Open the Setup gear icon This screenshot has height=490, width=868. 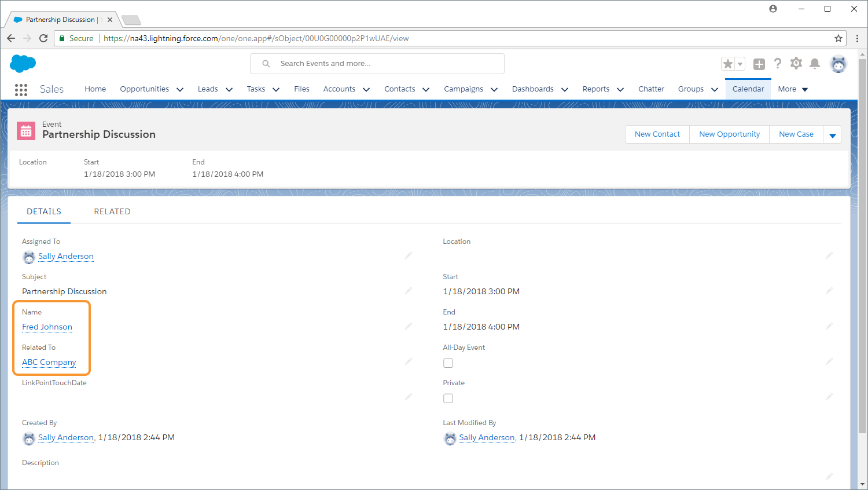[796, 63]
